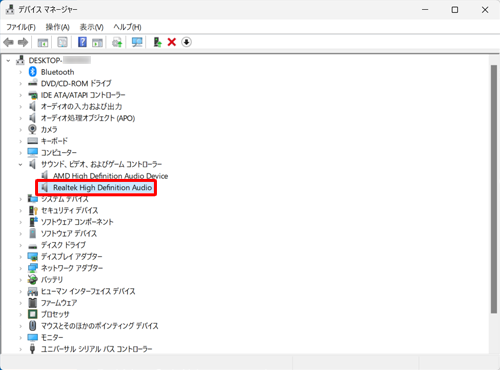Select ユニバーサル シリアル バス コントローラー label
This screenshot has width=500, height=370.
97,349
